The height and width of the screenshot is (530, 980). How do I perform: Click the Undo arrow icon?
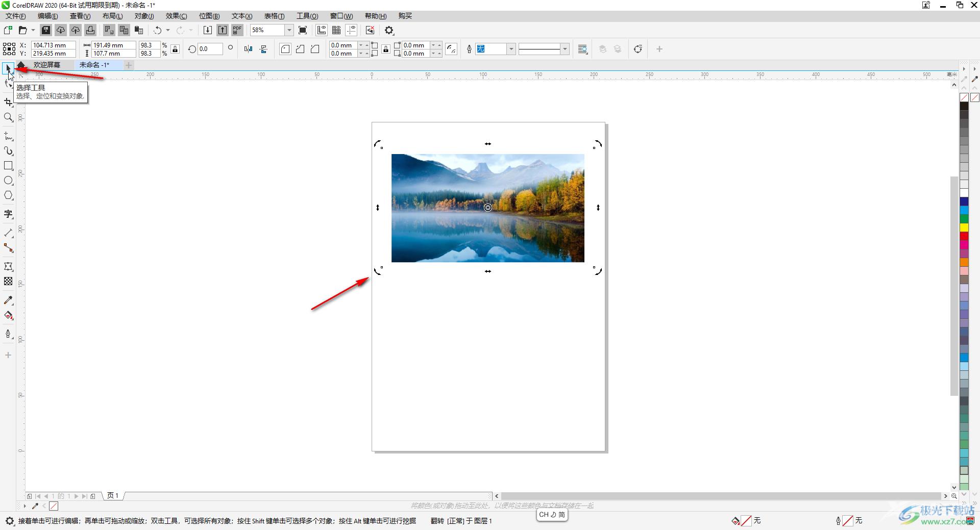pyautogui.click(x=158, y=30)
